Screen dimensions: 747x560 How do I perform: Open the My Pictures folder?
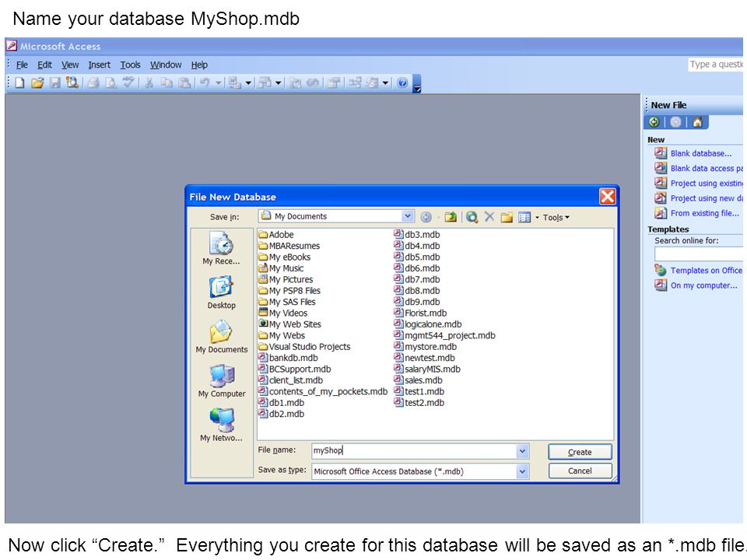[286, 279]
